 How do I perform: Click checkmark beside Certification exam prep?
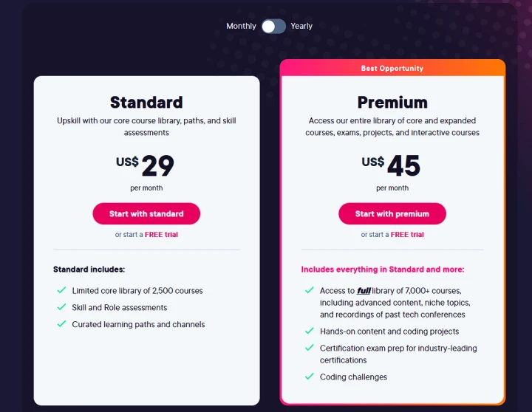310,348
